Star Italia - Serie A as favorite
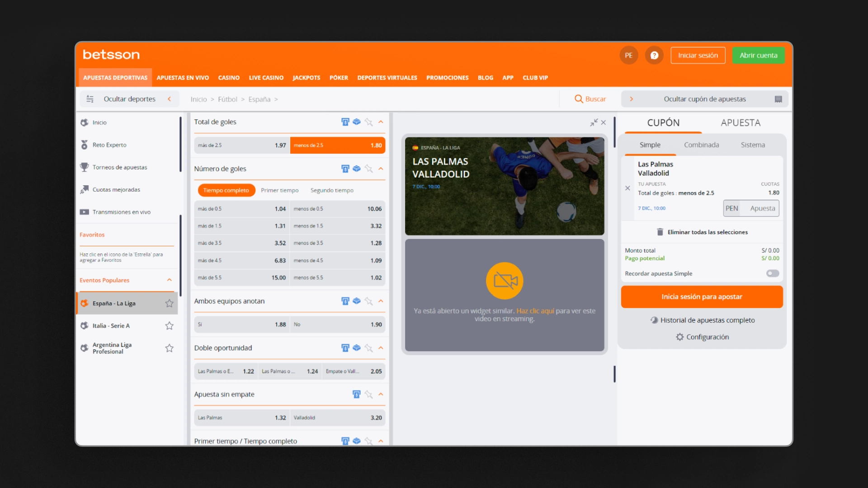 169,326
